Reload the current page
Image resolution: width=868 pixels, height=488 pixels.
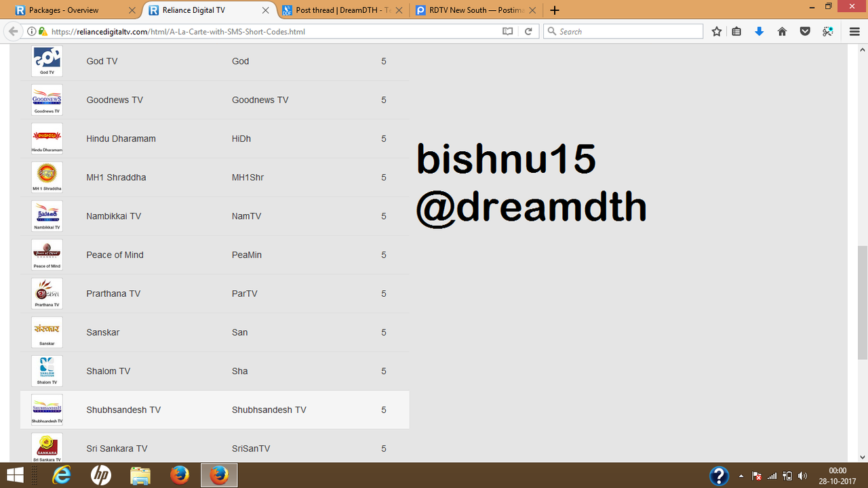click(x=528, y=31)
